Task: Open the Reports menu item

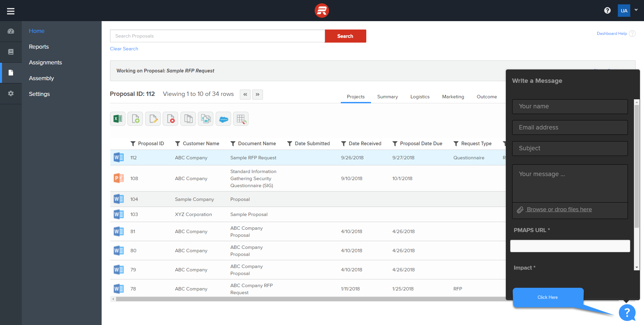Action: 39,47
